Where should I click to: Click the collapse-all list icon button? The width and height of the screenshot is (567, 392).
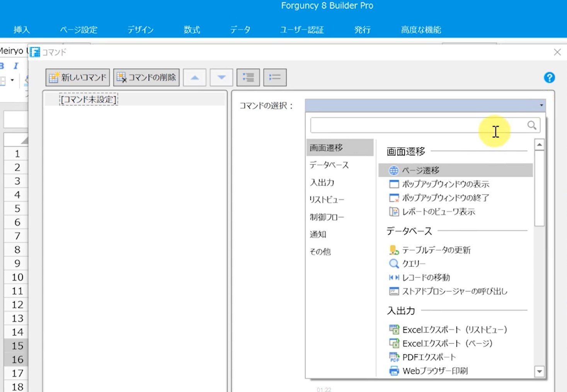[x=275, y=78]
